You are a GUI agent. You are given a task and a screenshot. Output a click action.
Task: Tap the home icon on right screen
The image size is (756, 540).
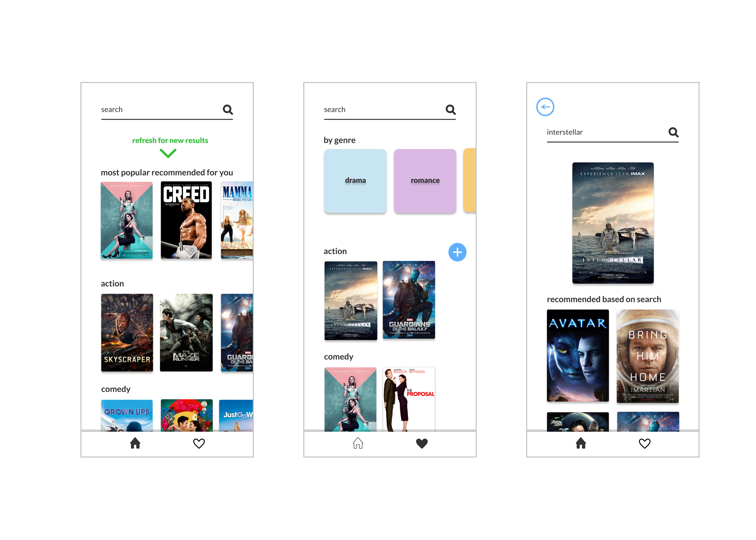(581, 443)
